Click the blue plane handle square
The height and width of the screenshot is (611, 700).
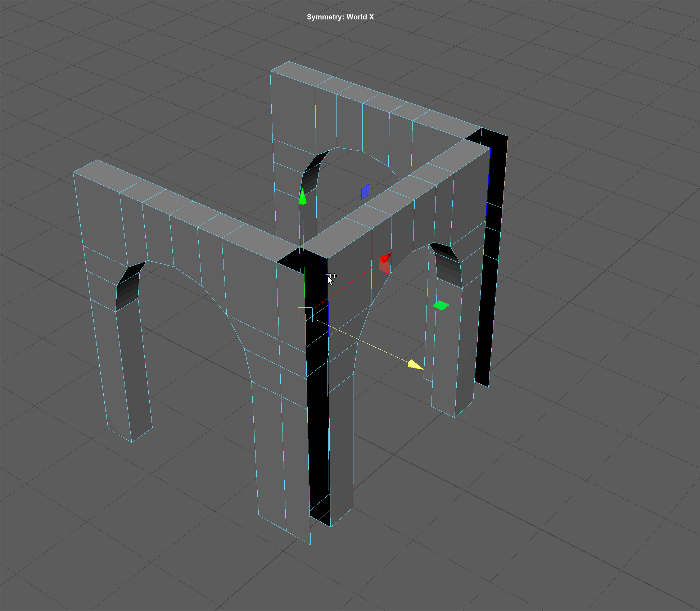coord(365,192)
